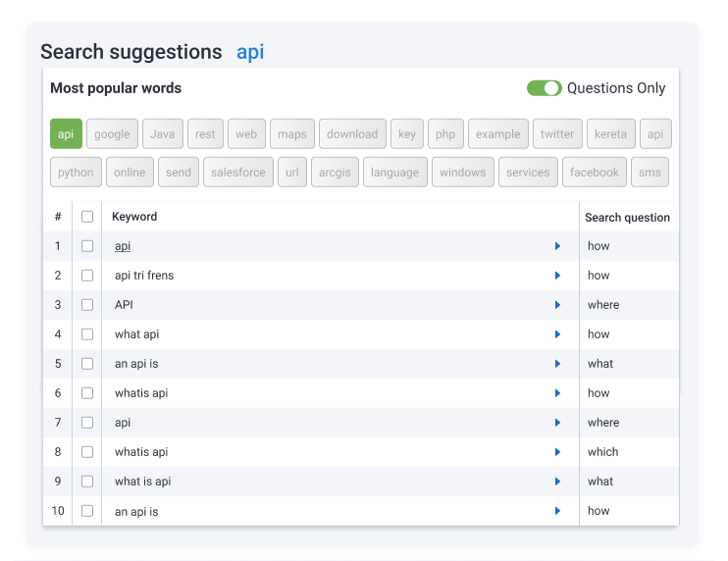Open the underlined "api" keyword in row 1
The height and width of the screenshot is (561, 728).
point(123,246)
